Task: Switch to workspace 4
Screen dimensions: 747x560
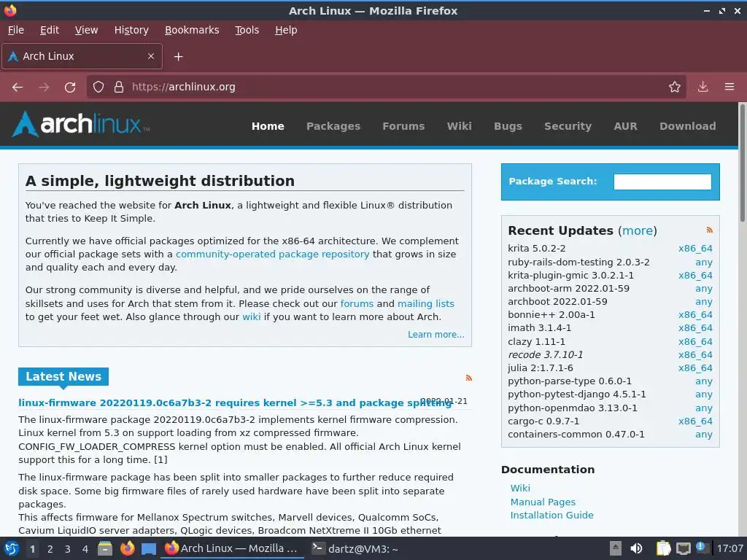Action: point(85,549)
